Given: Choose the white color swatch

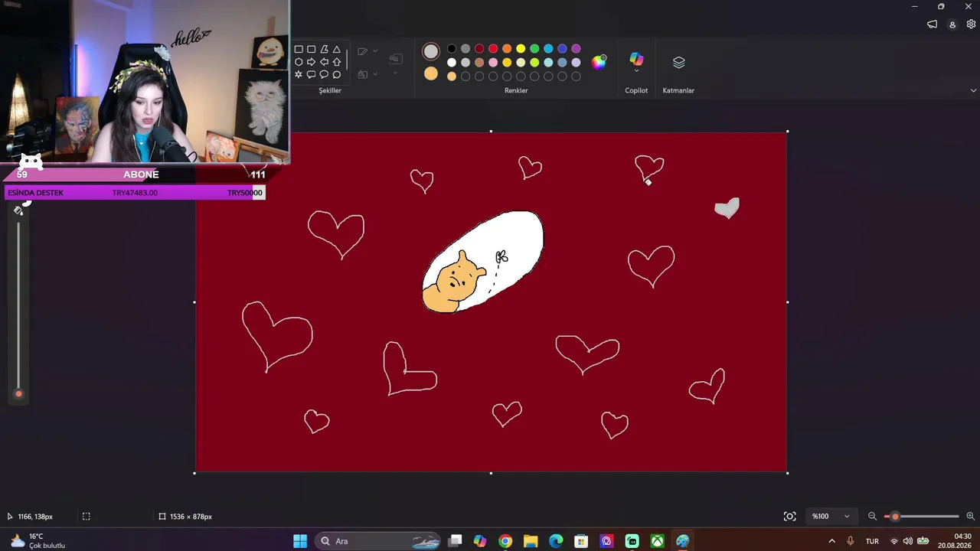Looking at the screenshot, I should [x=452, y=63].
